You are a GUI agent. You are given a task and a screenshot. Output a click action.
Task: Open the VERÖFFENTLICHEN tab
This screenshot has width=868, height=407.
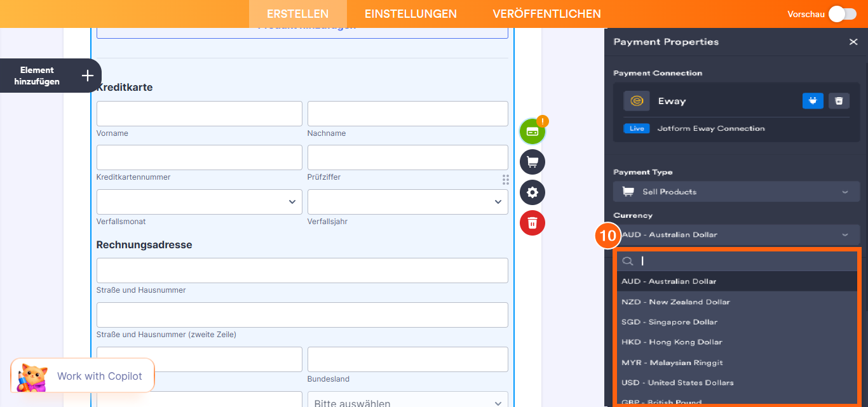547,13
